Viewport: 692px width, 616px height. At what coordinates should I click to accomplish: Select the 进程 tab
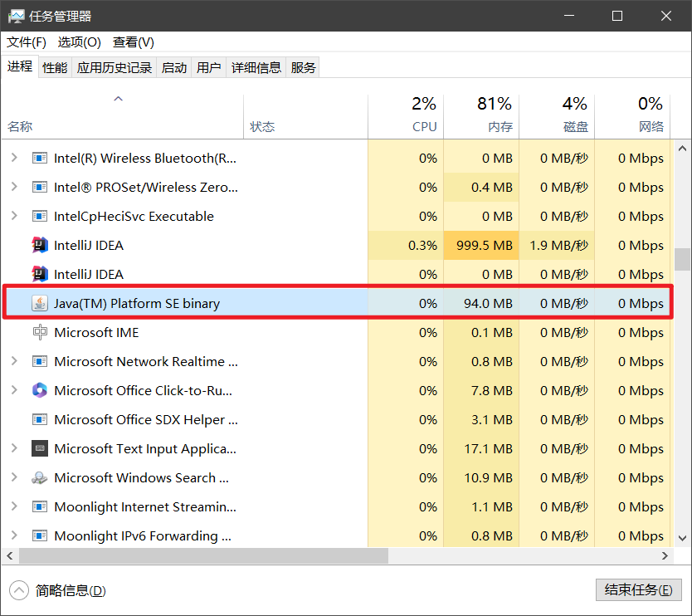(x=20, y=66)
